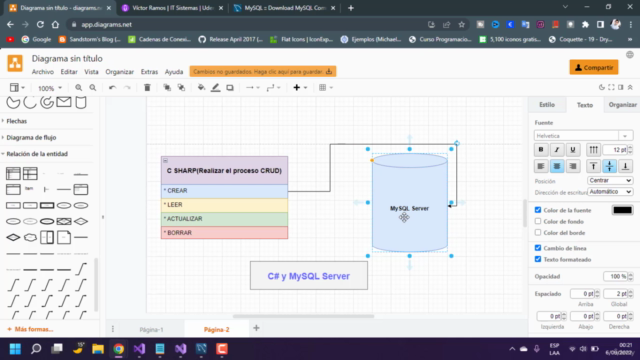The image size is (640, 360).
Task: Redo the last action
Action: 127,88
